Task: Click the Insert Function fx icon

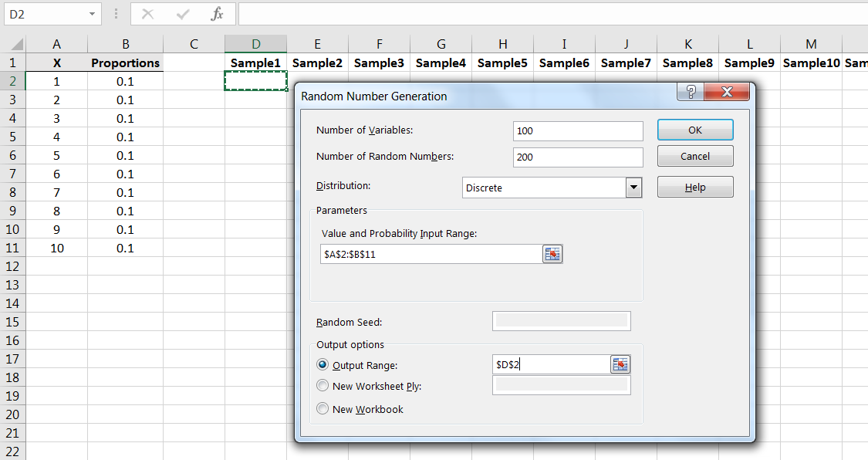Action: click(x=218, y=14)
